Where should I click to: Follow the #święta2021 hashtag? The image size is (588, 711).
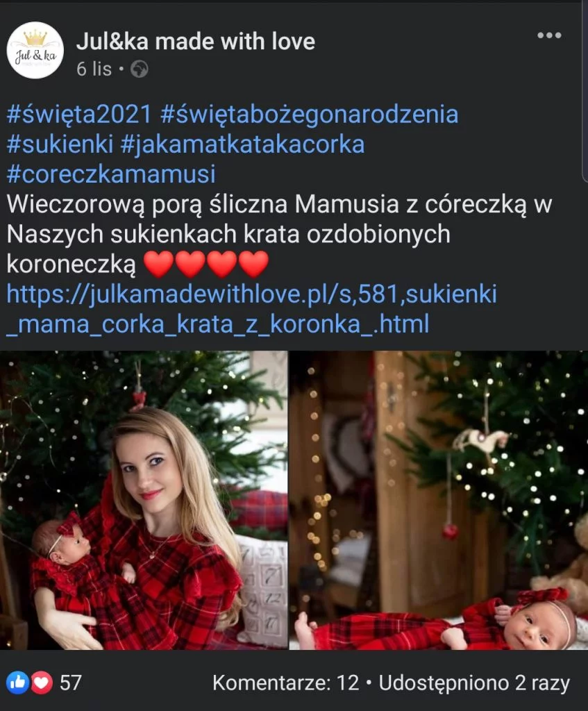79,115
